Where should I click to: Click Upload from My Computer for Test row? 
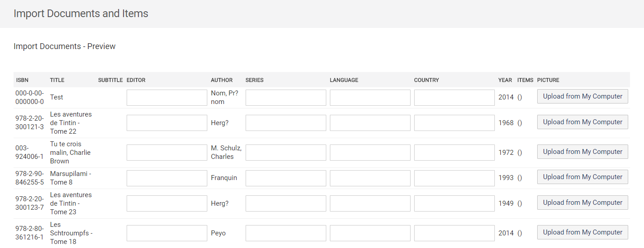tap(582, 96)
